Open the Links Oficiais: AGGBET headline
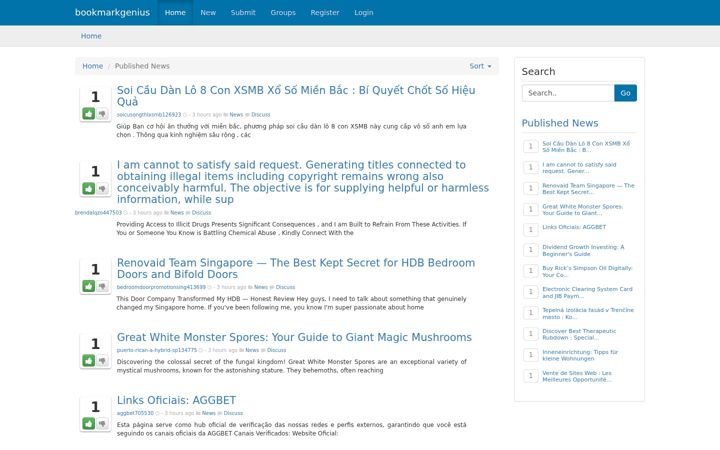The height and width of the screenshot is (450, 720). pyautogui.click(x=176, y=400)
